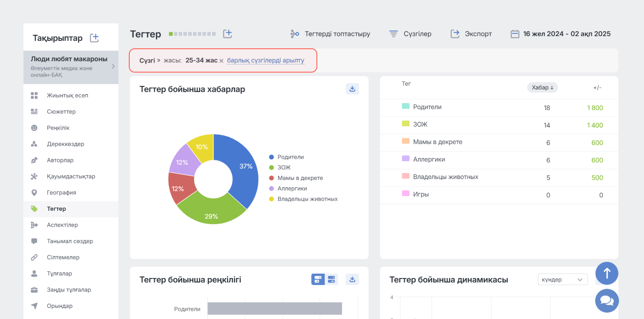The width and height of the screenshot is (644, 319).
Task: Click the Жиынтық есеп grid icon
Action: click(34, 95)
